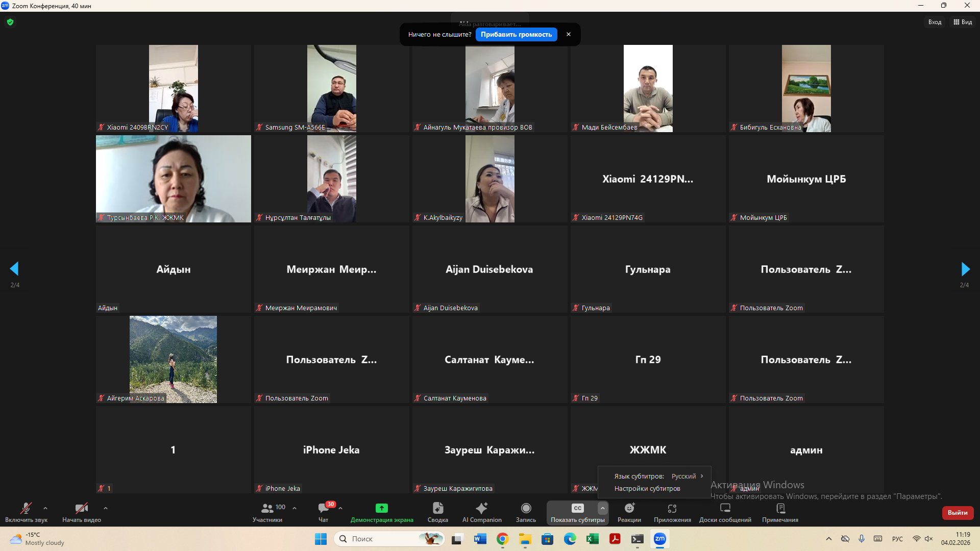Select Настройки субтитров menu entry
The height and width of the screenshot is (551, 980).
[x=647, y=488]
